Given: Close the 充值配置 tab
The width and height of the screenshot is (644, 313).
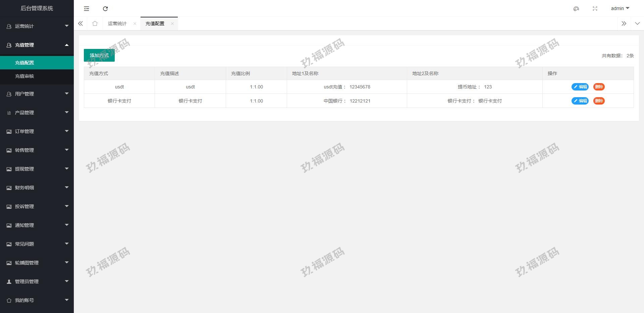Looking at the screenshot, I should (x=172, y=23).
